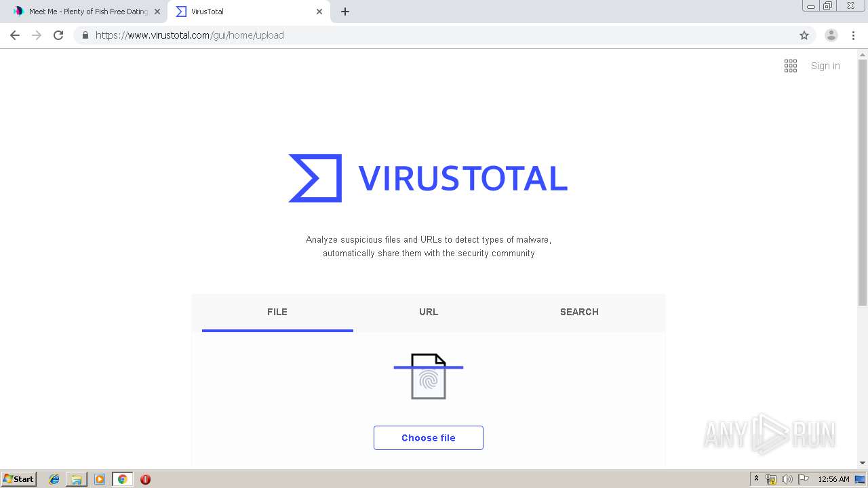Open the Chrome three-dot menu

coord(853,35)
